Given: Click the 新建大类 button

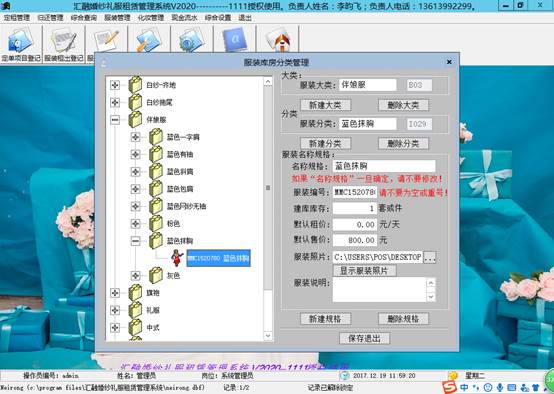Looking at the screenshot, I should click(325, 105).
